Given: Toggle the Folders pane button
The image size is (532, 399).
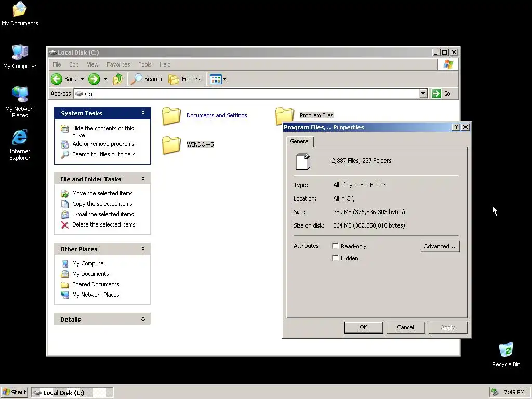Looking at the screenshot, I should tap(184, 79).
